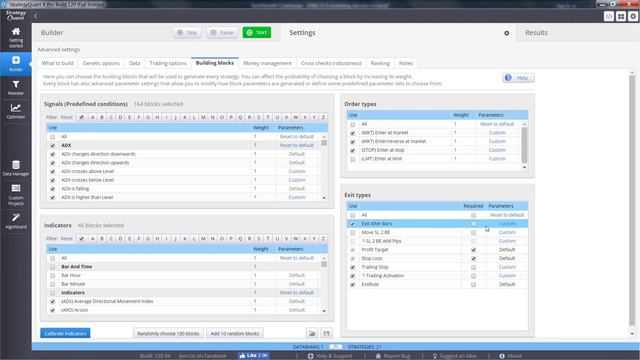Filter Signals by letter M
This screenshot has height=360, width=640.
pyautogui.click(x=203, y=117)
